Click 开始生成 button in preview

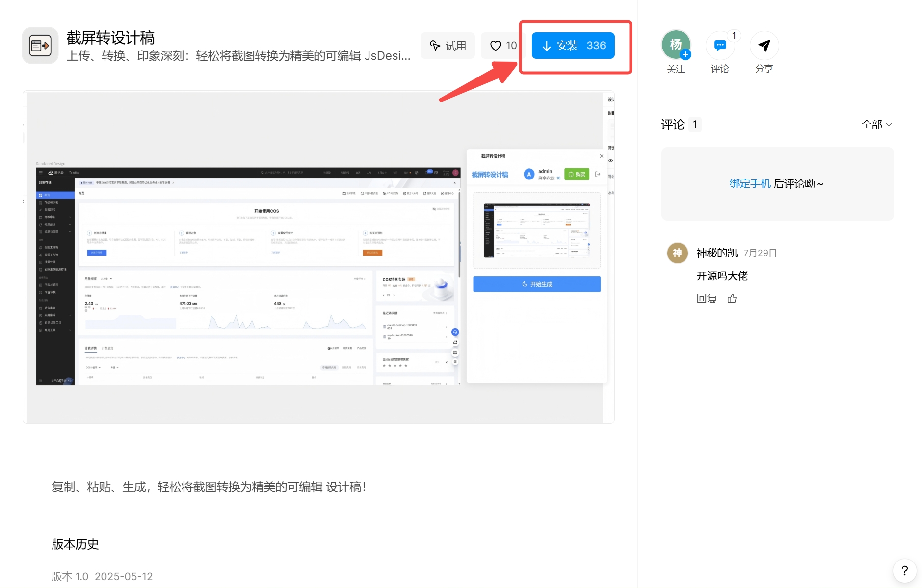tap(537, 284)
